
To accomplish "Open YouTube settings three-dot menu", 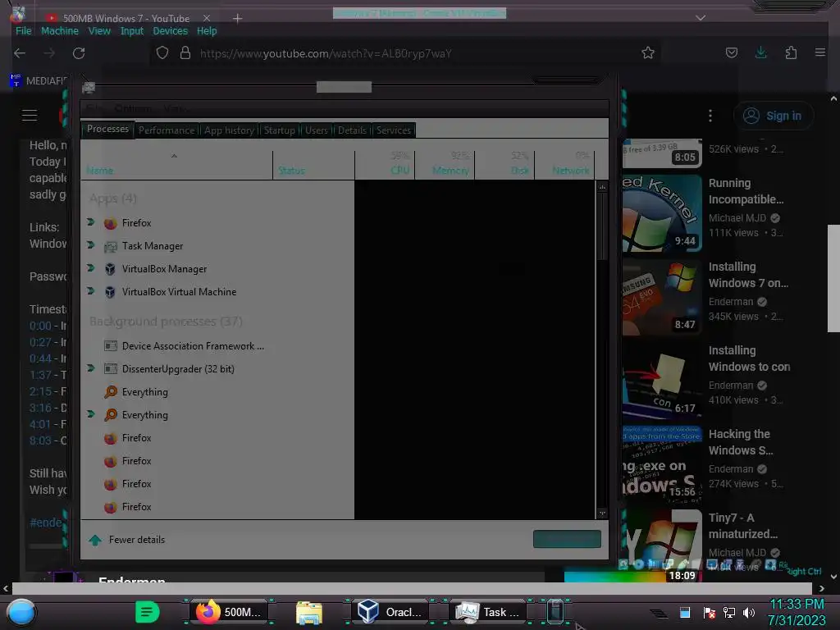I will tap(710, 116).
